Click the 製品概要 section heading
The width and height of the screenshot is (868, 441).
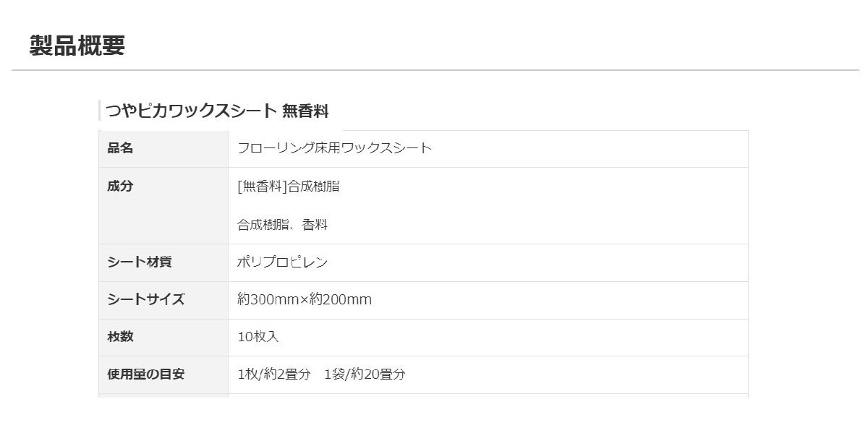[x=77, y=45]
